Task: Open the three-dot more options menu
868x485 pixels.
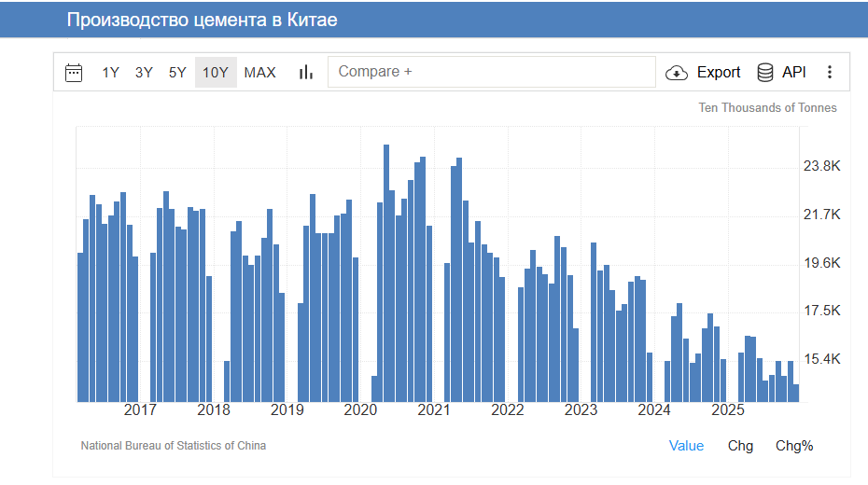Action: pos(830,73)
